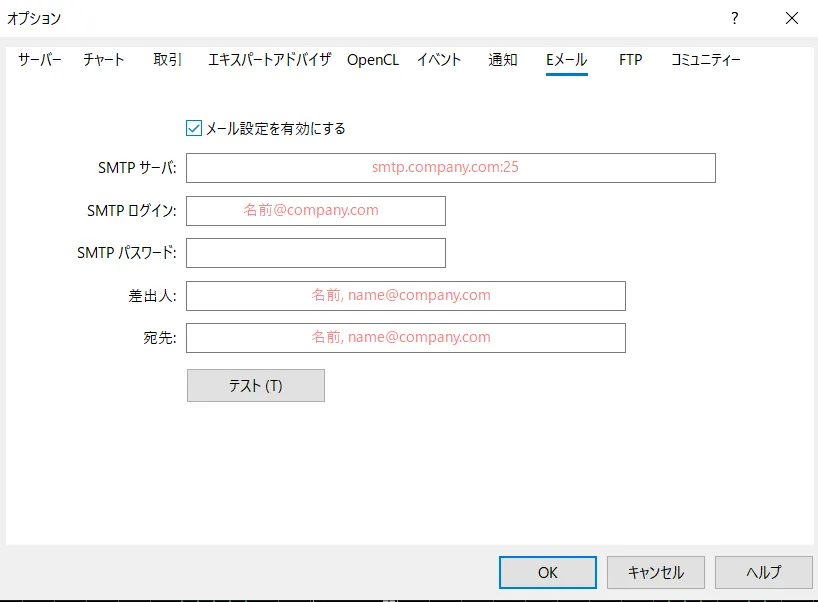The height and width of the screenshot is (602, 818).
Task: Select the 宛先 recipient field
Action: tap(405, 338)
